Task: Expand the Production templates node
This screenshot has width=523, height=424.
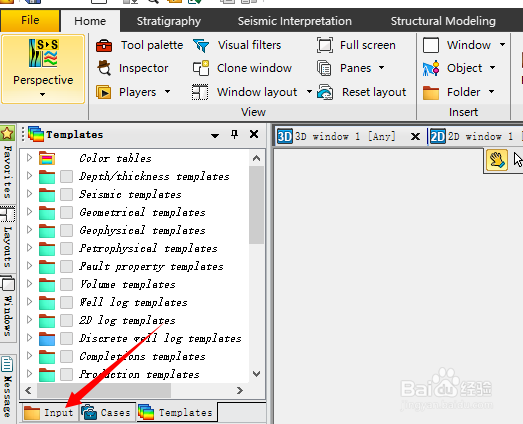Action: [x=29, y=374]
